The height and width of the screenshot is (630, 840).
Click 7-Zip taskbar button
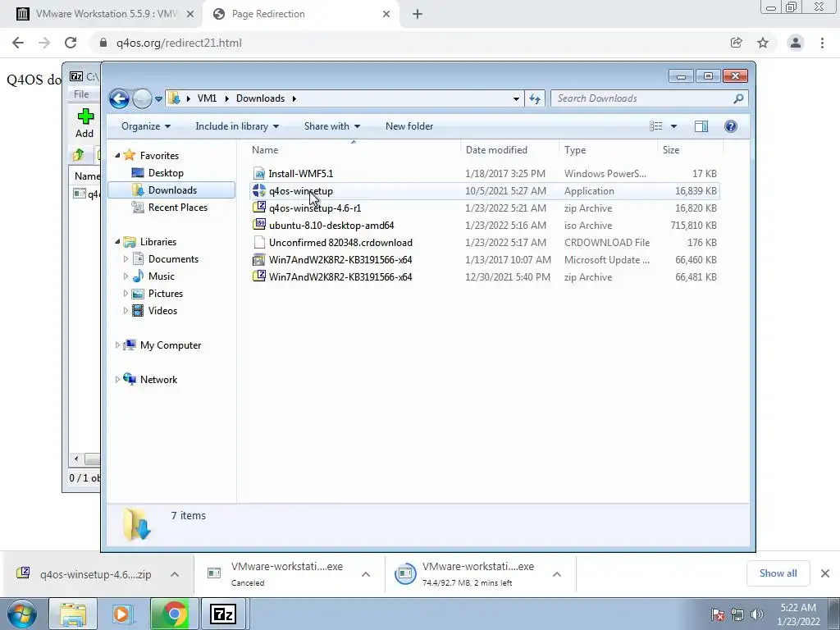[x=223, y=614]
